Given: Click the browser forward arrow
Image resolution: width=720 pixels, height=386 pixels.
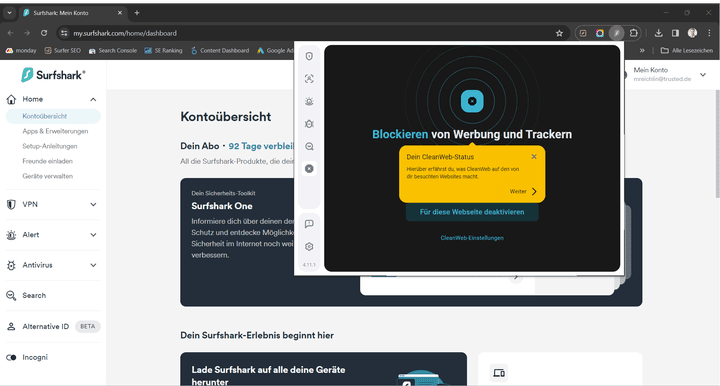Looking at the screenshot, I should pos(27,33).
